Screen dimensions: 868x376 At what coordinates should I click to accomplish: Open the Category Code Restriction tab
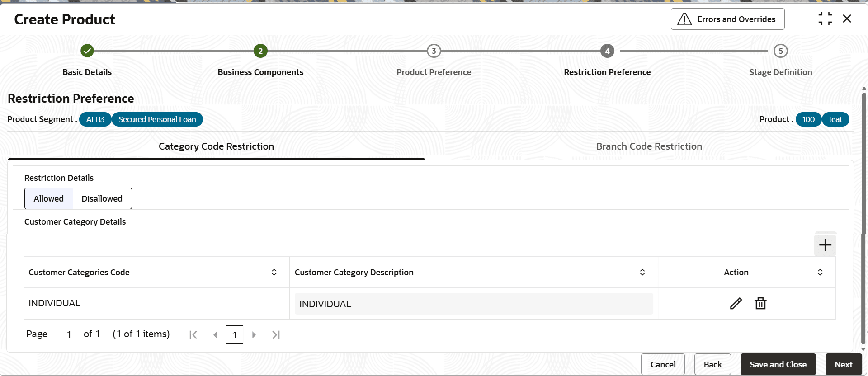[216, 146]
